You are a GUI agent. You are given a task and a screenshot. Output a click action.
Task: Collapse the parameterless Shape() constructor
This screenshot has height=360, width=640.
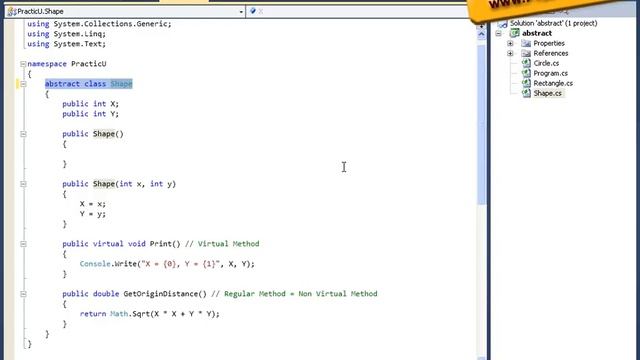23,134
